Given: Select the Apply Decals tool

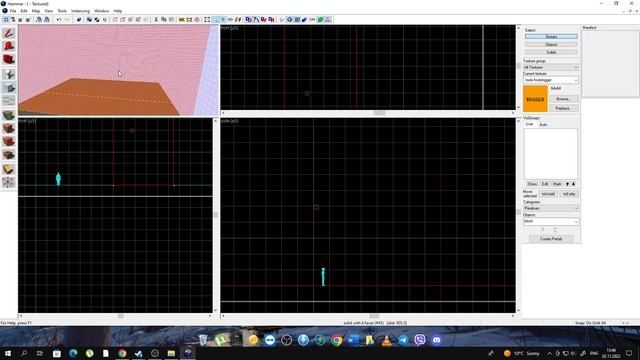Looking at the screenshot, I should pos(9,128).
